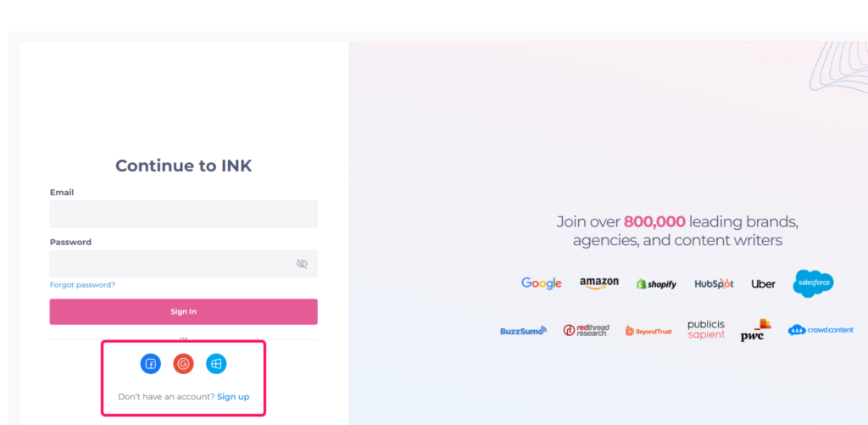This screenshot has height=425, width=868.
Task: Click the HubSpot brand logo
Action: click(714, 283)
